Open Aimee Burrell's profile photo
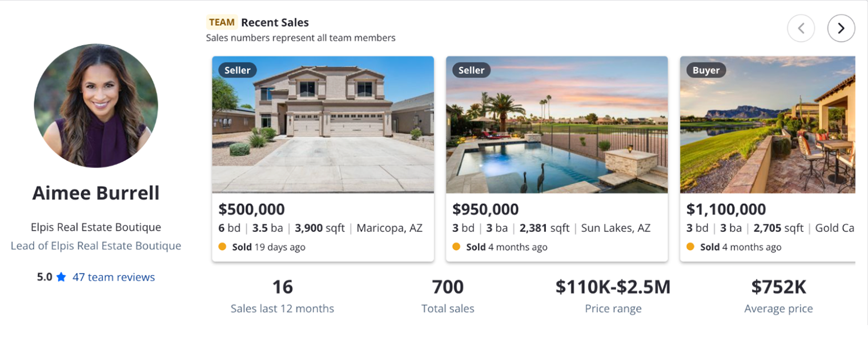 pos(96,106)
